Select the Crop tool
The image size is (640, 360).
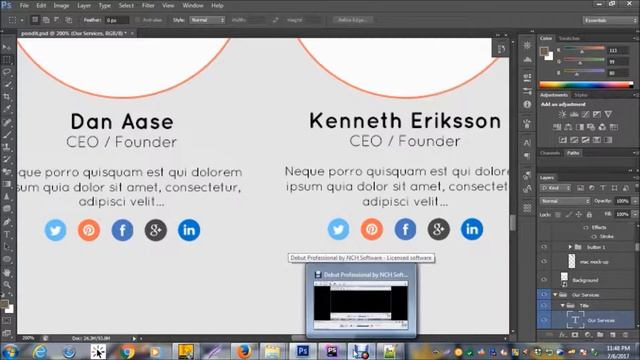pos(7,97)
